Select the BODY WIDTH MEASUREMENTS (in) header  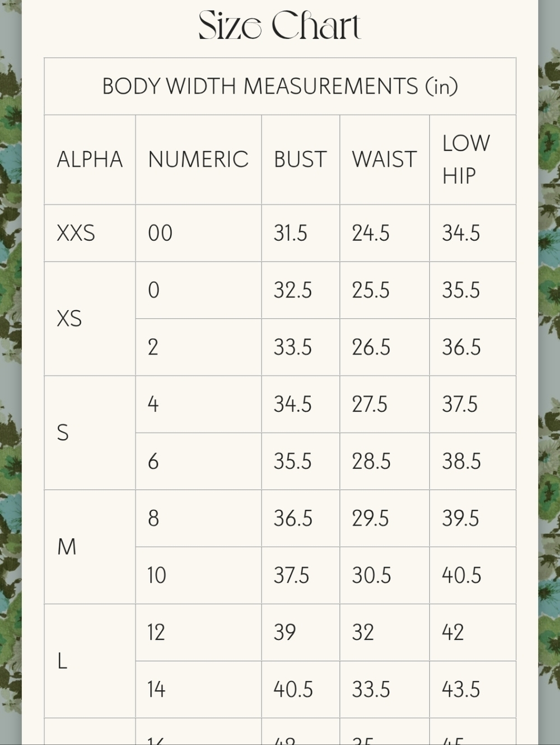pos(280,86)
